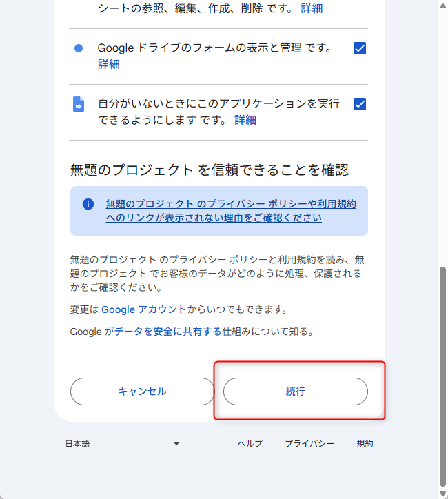Image resolution: width=448 pixels, height=499 pixels.
Task: Open 詳細 link for spreadsheet permission
Action: [x=312, y=9]
